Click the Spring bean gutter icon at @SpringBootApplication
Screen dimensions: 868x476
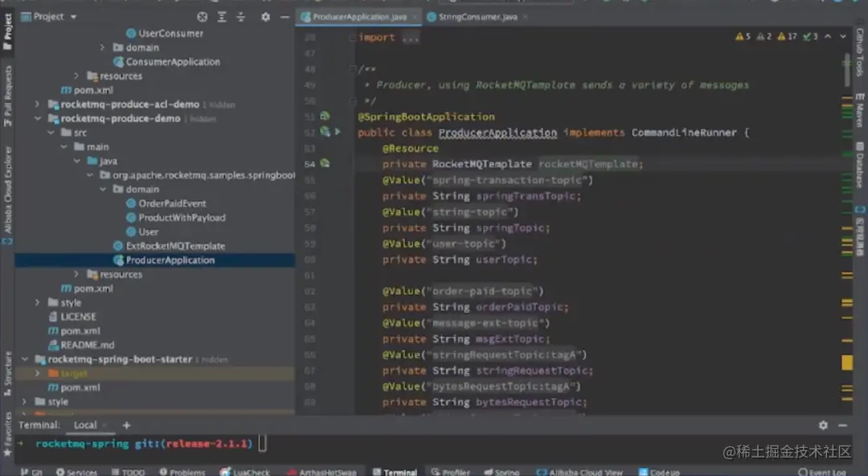coord(325,116)
